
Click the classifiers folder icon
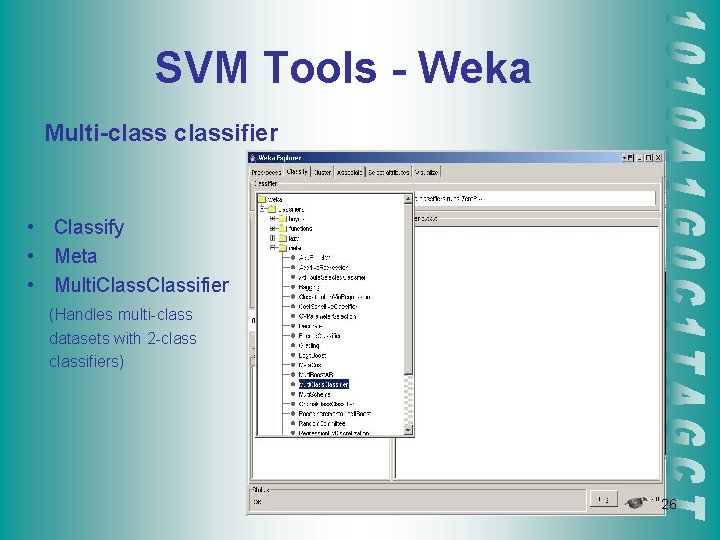click(272, 209)
